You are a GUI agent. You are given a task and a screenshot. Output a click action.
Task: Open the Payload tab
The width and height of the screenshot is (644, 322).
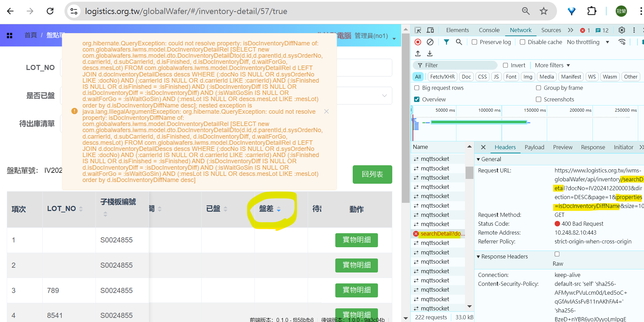pos(534,147)
